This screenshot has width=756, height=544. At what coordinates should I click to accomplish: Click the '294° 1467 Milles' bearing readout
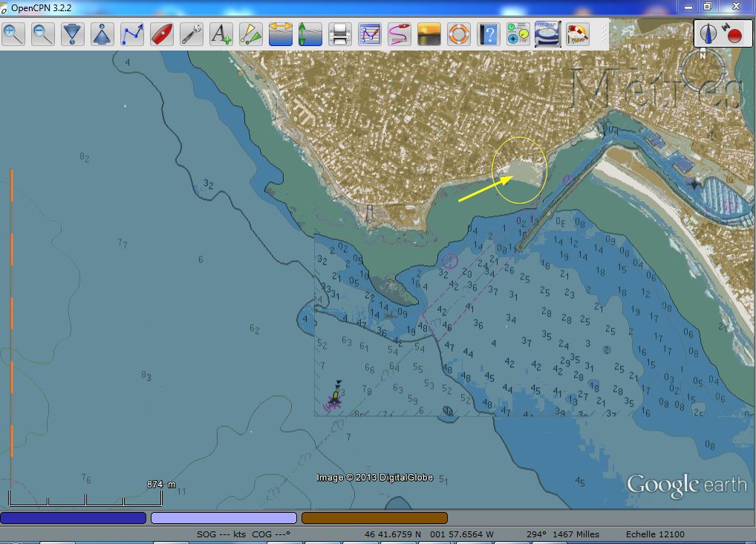563,534
